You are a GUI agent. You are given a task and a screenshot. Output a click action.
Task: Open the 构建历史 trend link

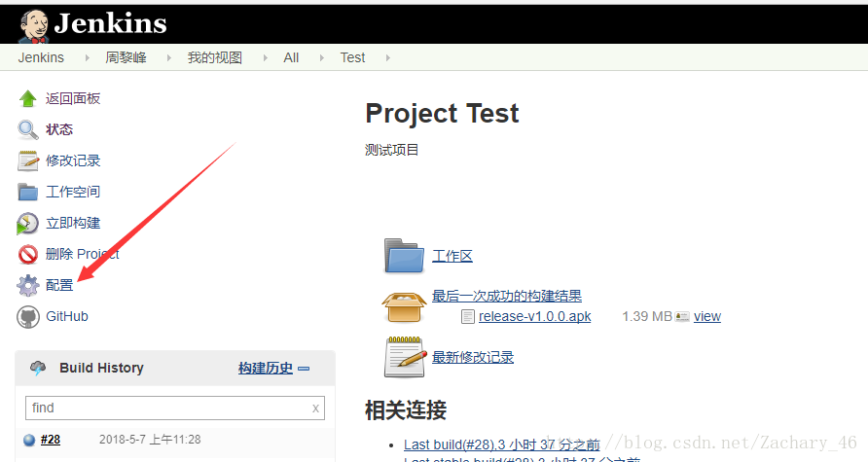click(266, 368)
